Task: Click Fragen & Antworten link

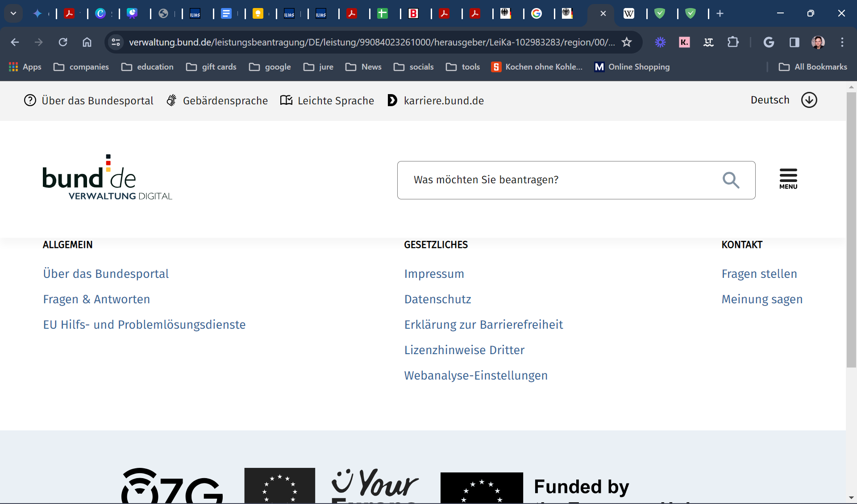Action: [x=96, y=299]
